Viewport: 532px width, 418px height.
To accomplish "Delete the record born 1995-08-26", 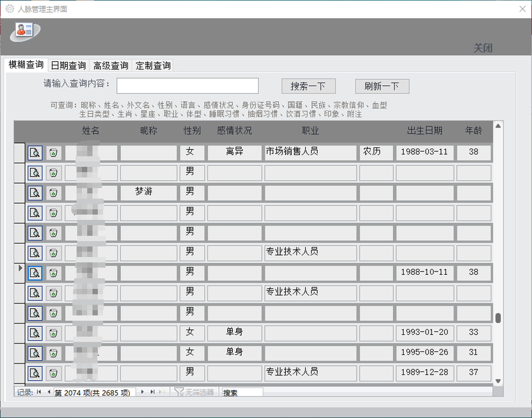I will [x=54, y=353].
